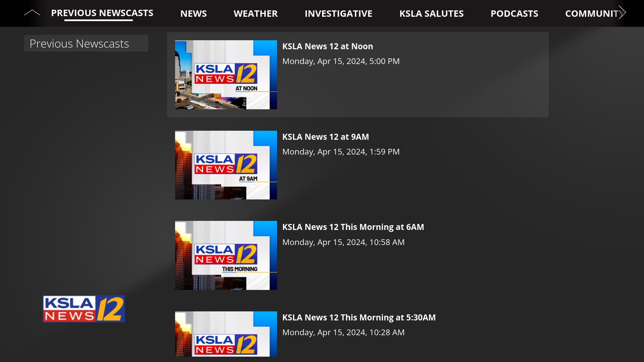Click the right arrow to reveal more menu items
This screenshot has width=644, height=362.
622,13
